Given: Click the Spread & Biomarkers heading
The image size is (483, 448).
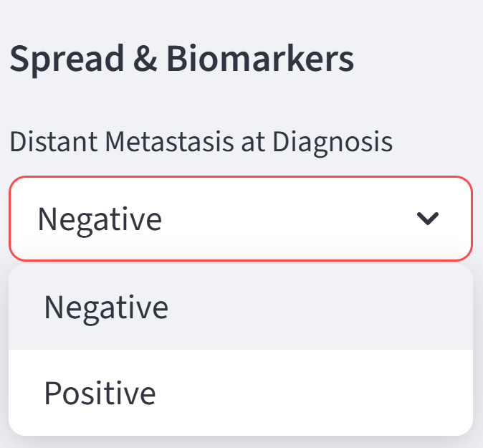Looking at the screenshot, I should [182, 60].
